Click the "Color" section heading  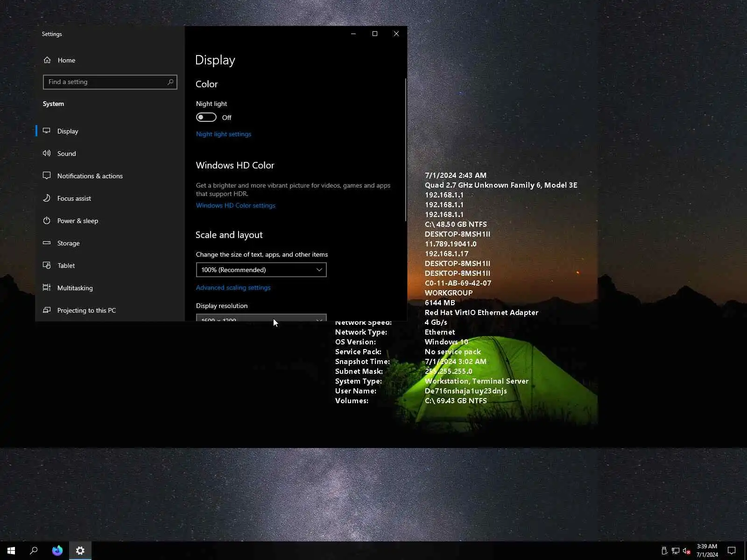point(207,84)
